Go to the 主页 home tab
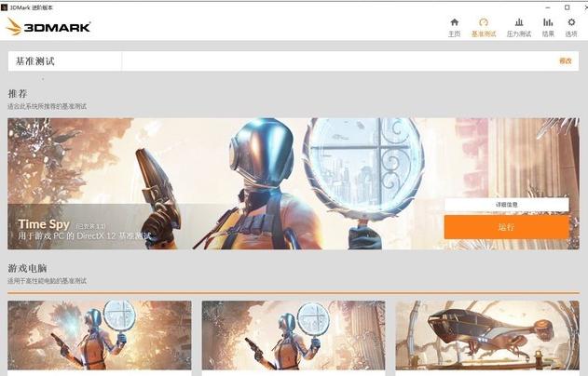 (x=454, y=28)
